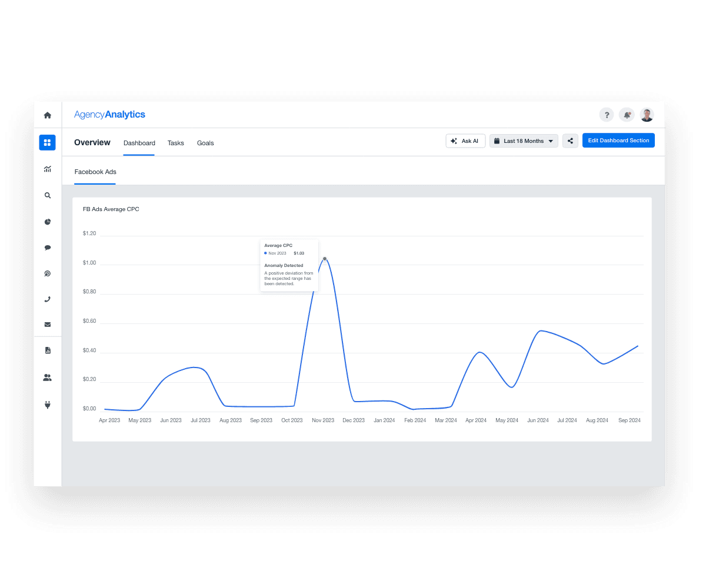Open the clients people icon
706x588 pixels.
click(47, 377)
